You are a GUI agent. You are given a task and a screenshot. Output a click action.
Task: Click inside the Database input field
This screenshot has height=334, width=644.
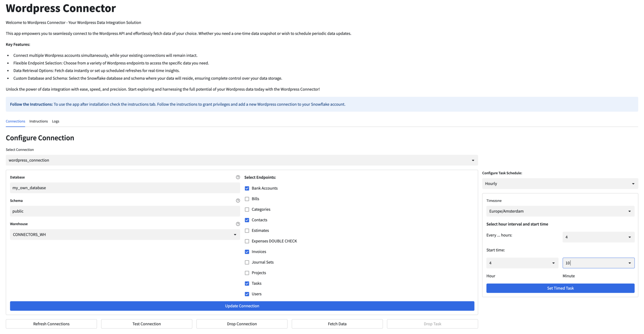coord(125,188)
